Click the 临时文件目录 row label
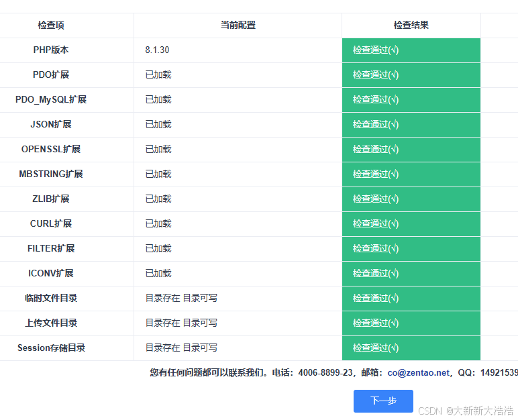This screenshot has height=420, width=518. (x=51, y=298)
